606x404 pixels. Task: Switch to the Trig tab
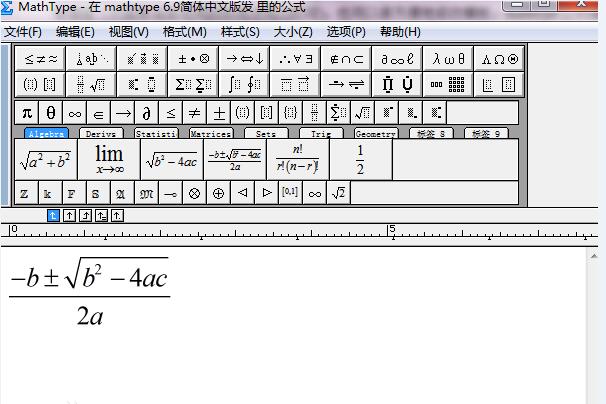coord(321,133)
